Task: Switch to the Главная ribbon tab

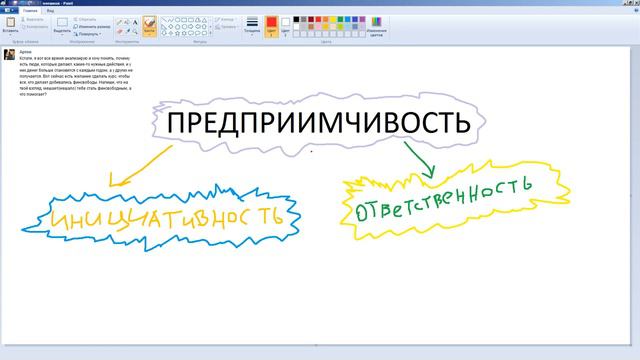Action: tap(30, 11)
